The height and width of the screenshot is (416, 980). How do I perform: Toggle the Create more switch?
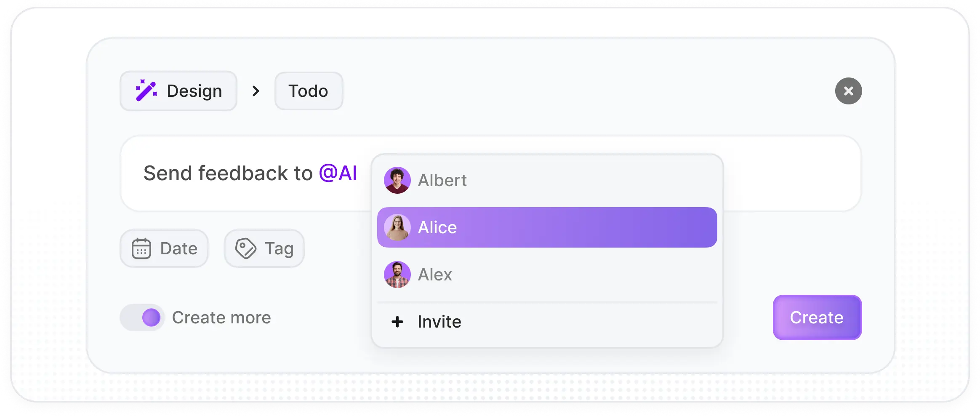click(x=142, y=317)
